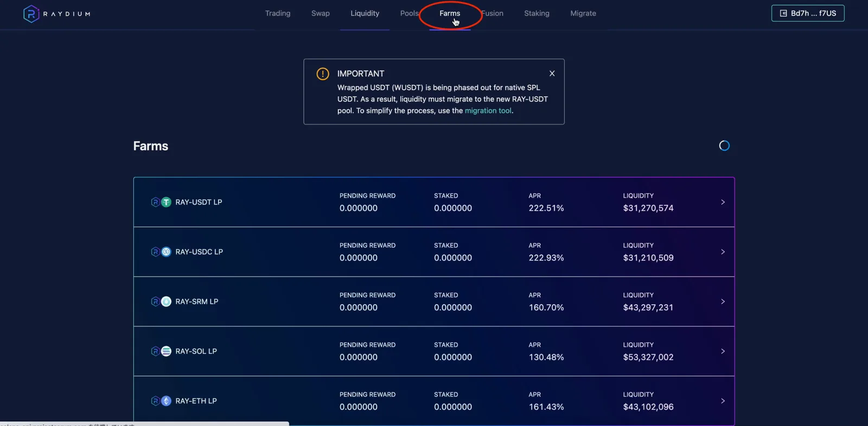This screenshot has width=868, height=426.
Task: Click pending reward value in RAY-SOL row
Action: click(x=359, y=357)
